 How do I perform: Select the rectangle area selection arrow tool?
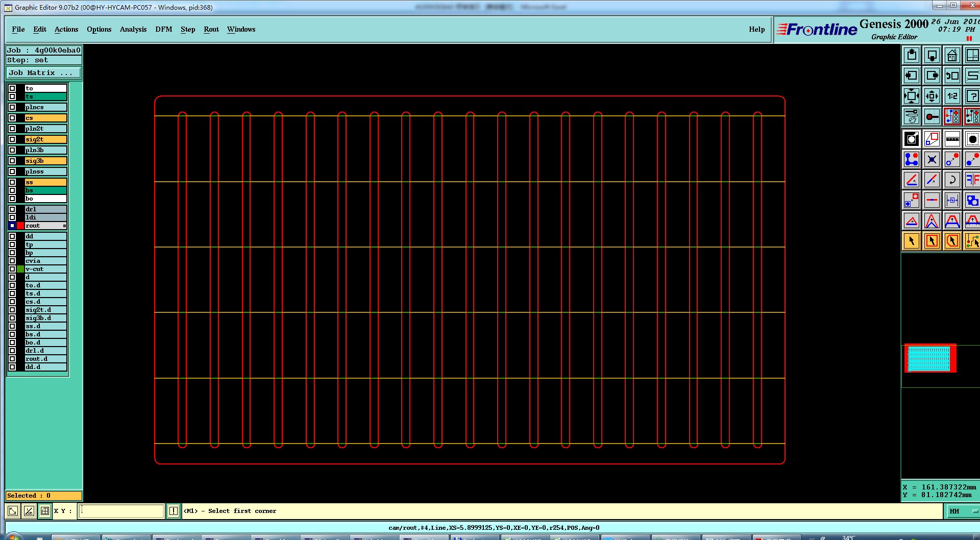(932, 241)
